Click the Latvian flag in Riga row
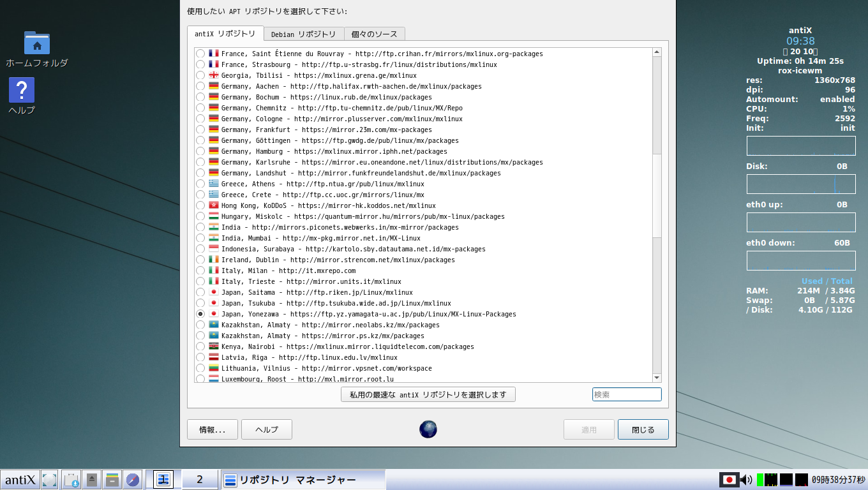 214,357
